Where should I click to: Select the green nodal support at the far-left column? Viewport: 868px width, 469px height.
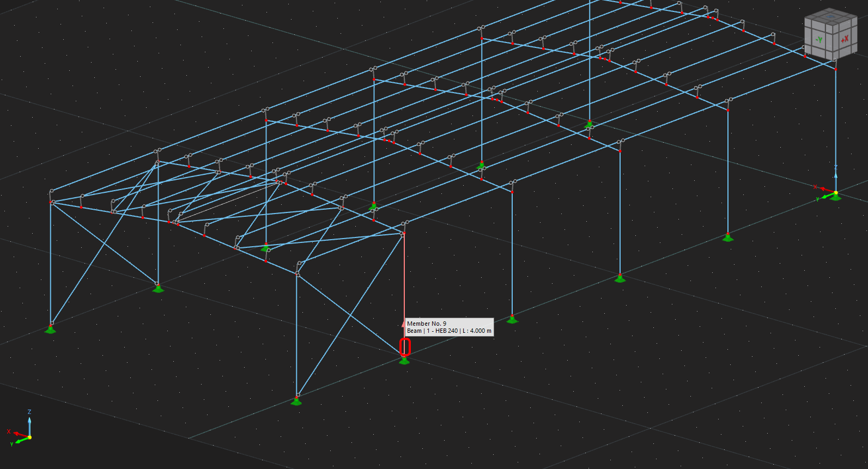pos(50,329)
